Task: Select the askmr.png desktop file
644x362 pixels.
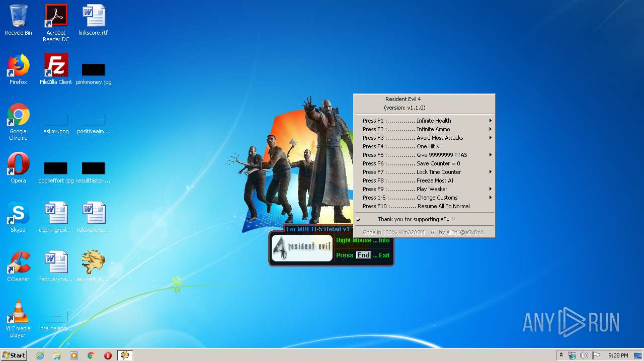Action: (56, 123)
